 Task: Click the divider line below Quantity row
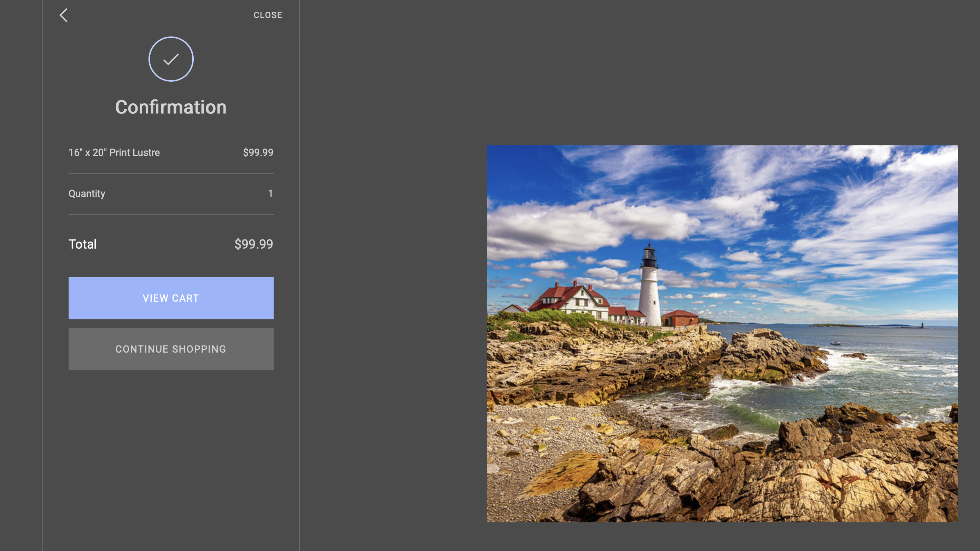coord(171,214)
